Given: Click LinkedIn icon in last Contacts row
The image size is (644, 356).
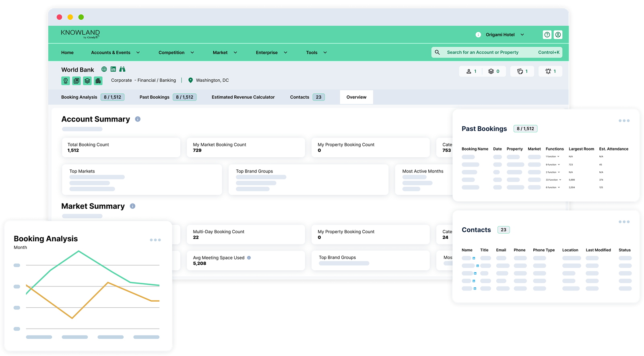Looking at the screenshot, I should pos(475,289).
